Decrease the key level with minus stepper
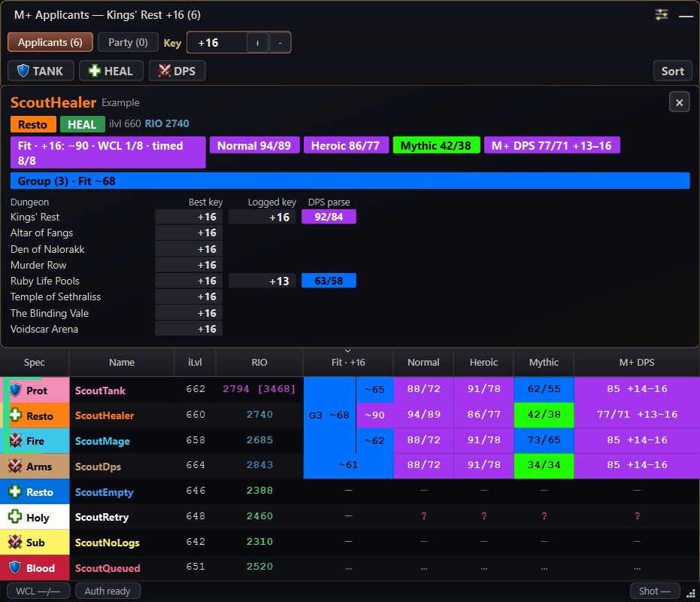This screenshot has height=602, width=700. coord(280,43)
